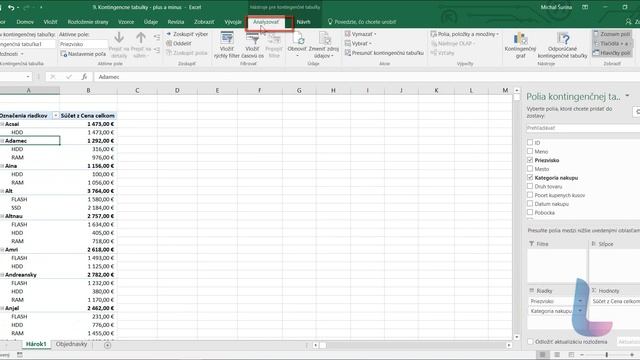This screenshot has height=360, width=640.
Task: Uncheck the Priezvisko field checkbox
Action: tap(530, 160)
